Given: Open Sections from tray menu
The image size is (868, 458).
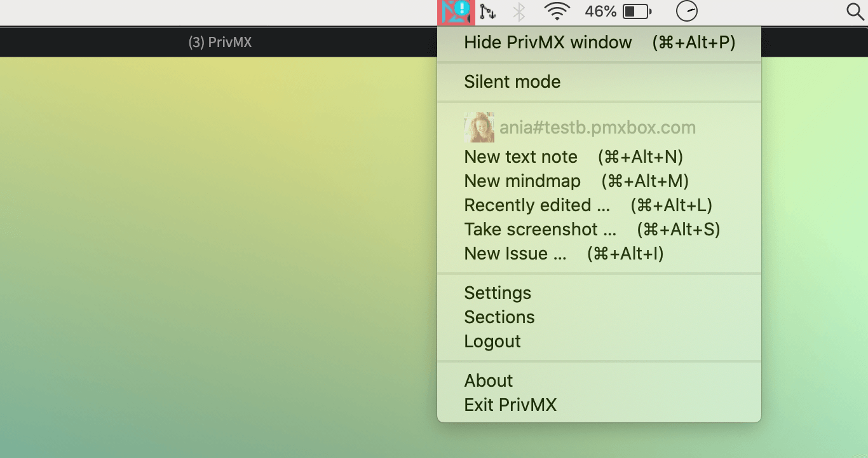Looking at the screenshot, I should [x=599, y=317].
